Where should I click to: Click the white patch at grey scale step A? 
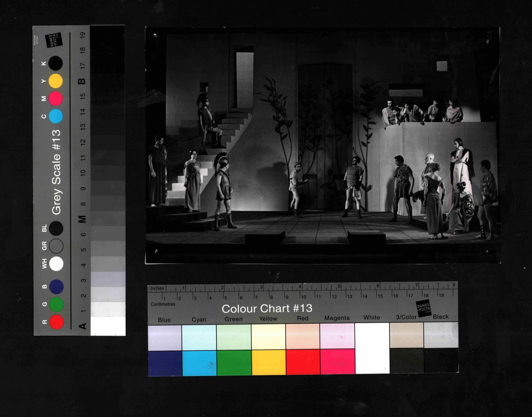(x=108, y=326)
